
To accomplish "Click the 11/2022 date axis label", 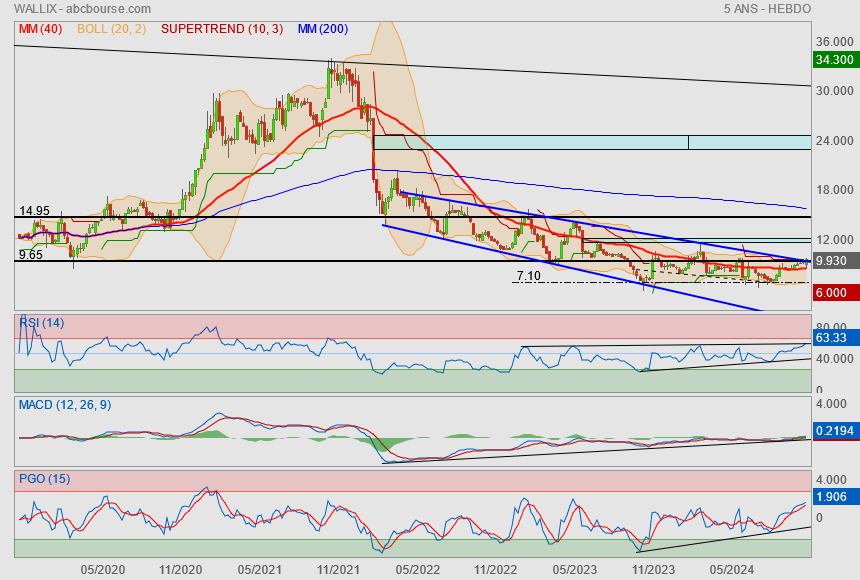I will pyautogui.click(x=495, y=570).
